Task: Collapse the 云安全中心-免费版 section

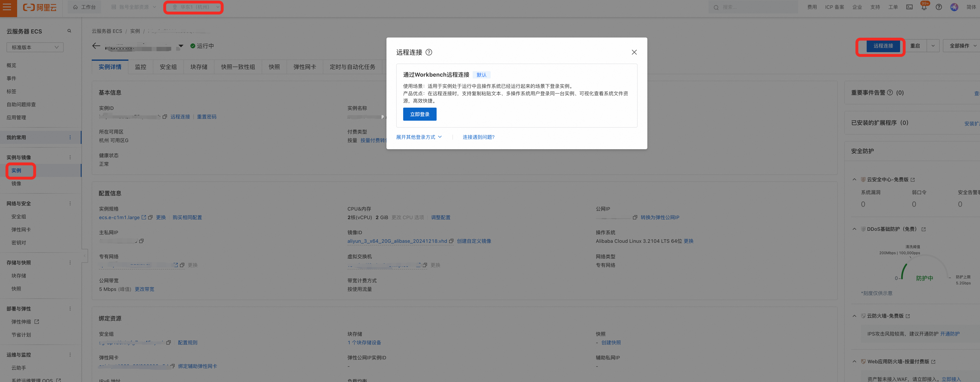Action: pos(854,180)
